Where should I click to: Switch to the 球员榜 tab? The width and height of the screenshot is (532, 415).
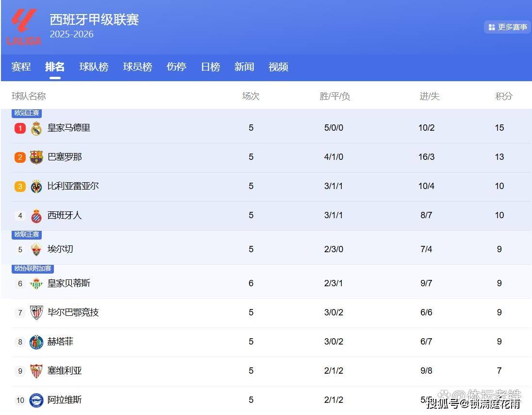point(137,67)
